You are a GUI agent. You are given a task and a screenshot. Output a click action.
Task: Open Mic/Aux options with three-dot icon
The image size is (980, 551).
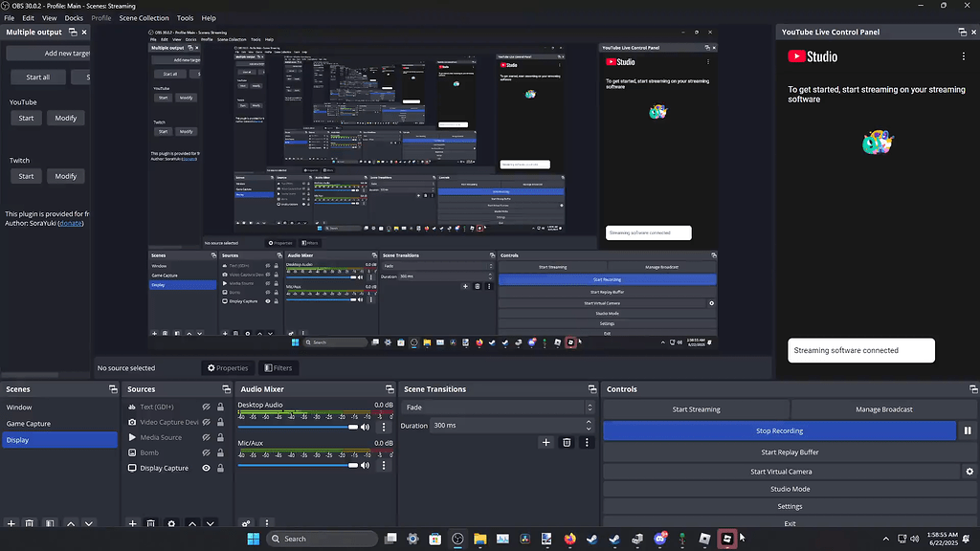click(384, 465)
